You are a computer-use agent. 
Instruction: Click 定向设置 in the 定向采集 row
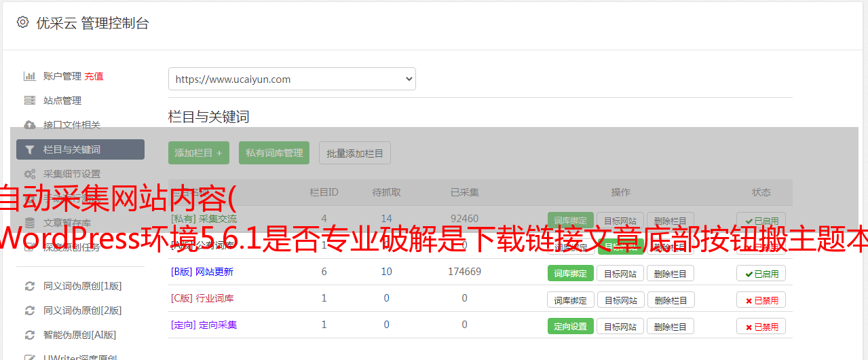[x=570, y=326]
